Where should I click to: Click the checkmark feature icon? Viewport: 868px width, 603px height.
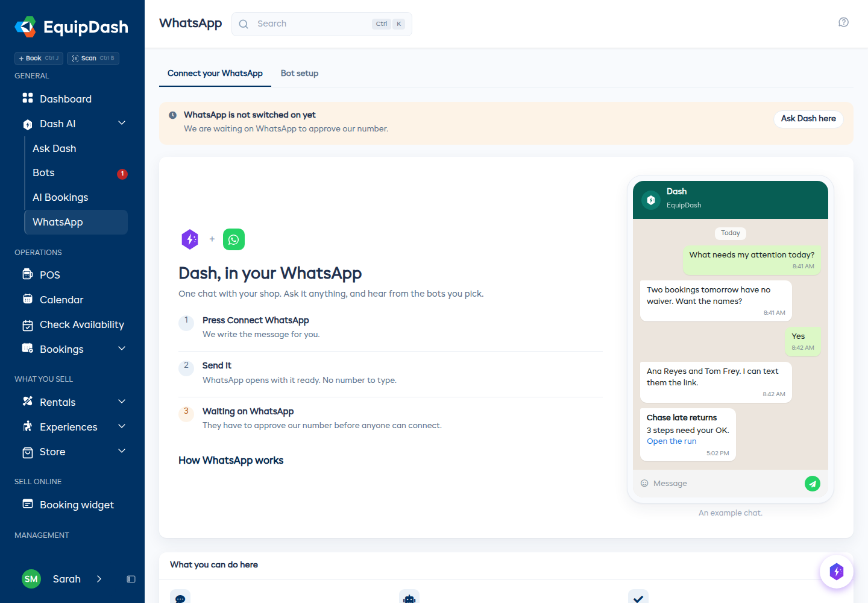tap(638, 597)
